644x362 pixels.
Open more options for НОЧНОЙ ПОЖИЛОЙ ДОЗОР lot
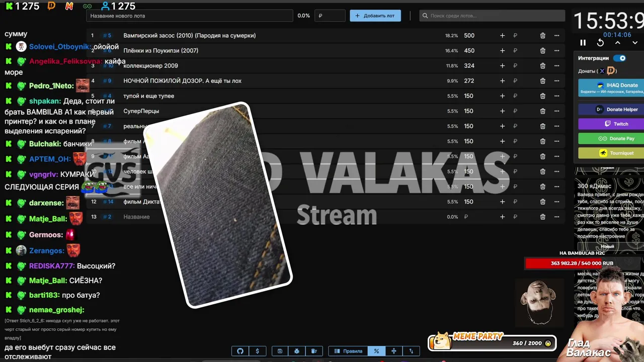coord(556,81)
